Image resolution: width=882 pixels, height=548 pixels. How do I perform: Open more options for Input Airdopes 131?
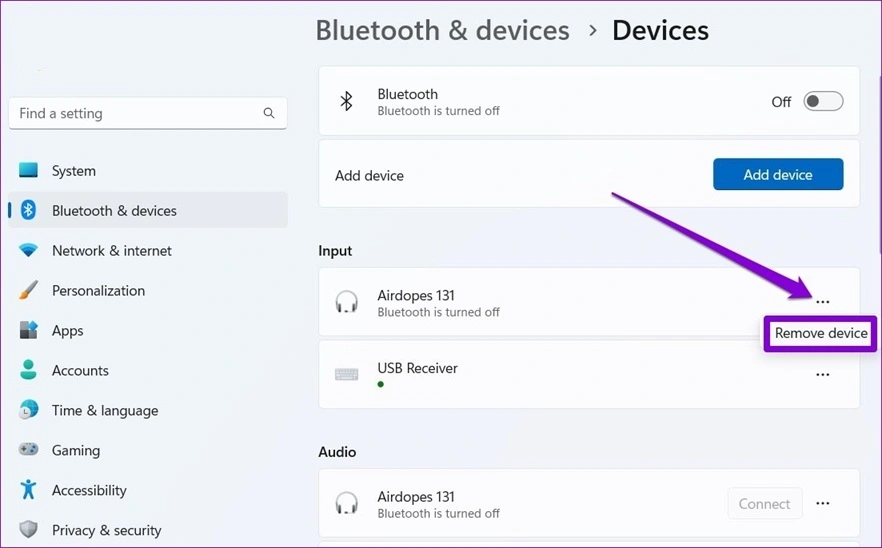(822, 302)
